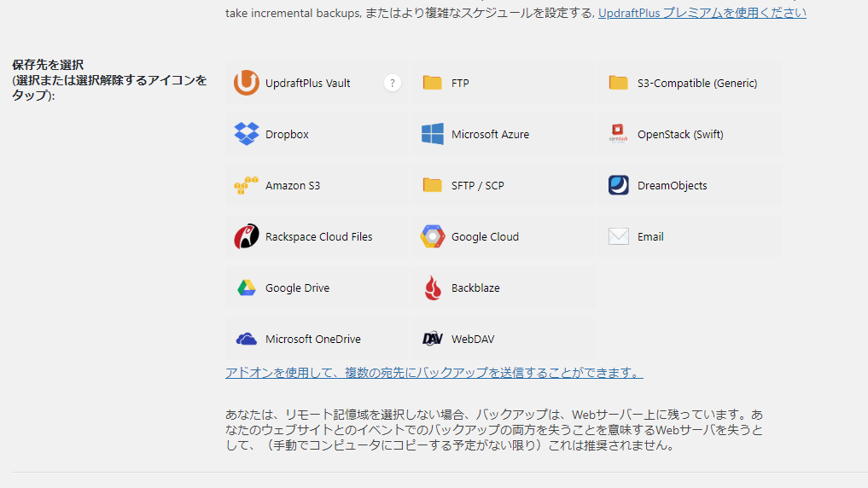
Task: Select the OpenStack (Swift) icon
Action: click(x=619, y=134)
